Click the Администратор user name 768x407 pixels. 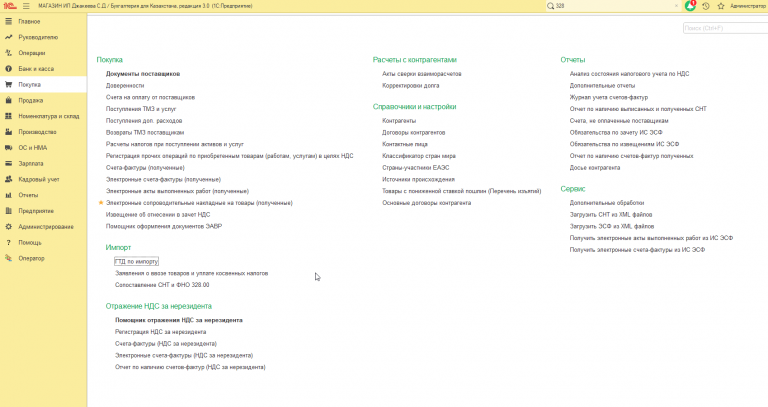[748, 6]
